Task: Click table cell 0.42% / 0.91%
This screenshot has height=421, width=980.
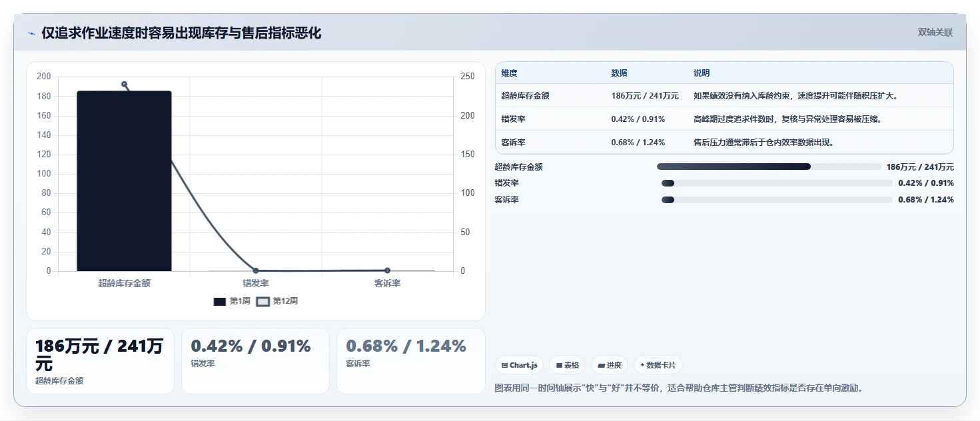Action: [638, 119]
